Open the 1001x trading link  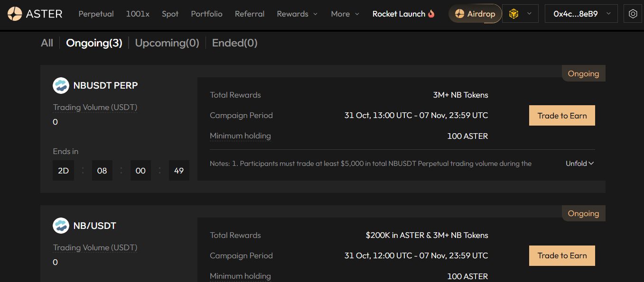point(138,14)
